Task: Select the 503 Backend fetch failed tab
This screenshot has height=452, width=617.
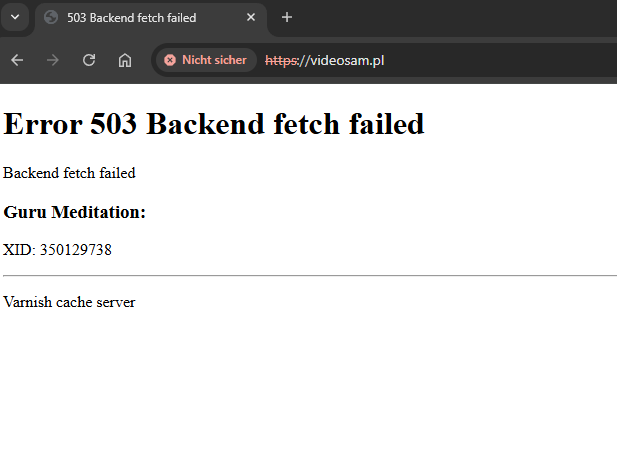Action: [151, 18]
